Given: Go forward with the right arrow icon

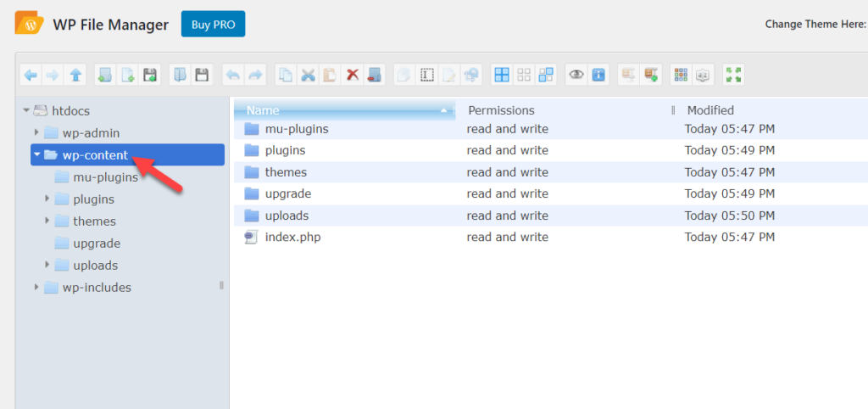Looking at the screenshot, I should (53, 75).
